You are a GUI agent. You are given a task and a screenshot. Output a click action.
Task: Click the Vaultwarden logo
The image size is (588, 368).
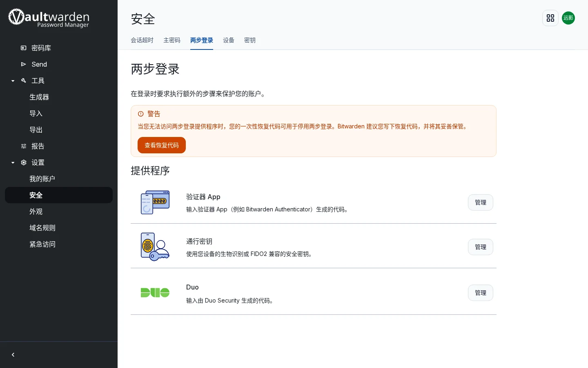tap(49, 18)
